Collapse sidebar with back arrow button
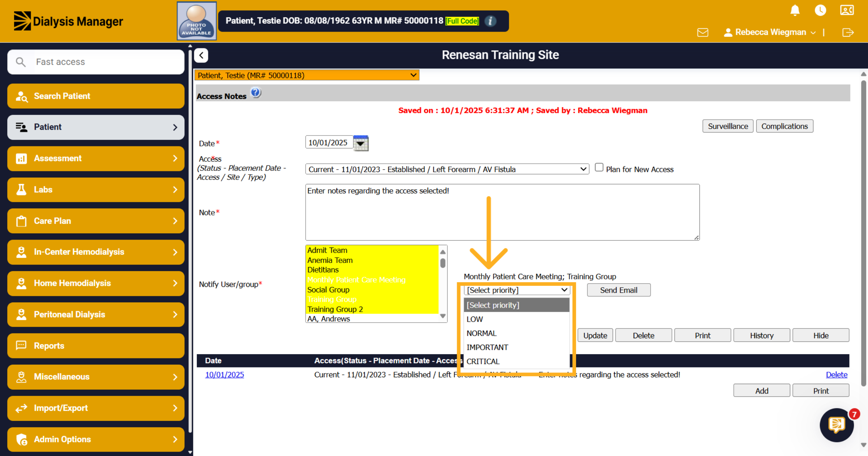Image resolution: width=868 pixels, height=456 pixels. [x=201, y=55]
